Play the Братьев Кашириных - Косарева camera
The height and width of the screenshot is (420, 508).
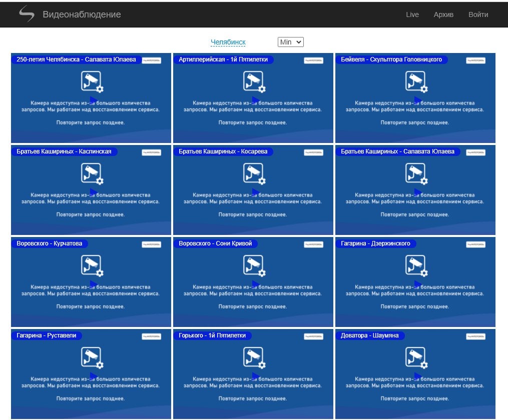pyautogui.click(x=256, y=192)
